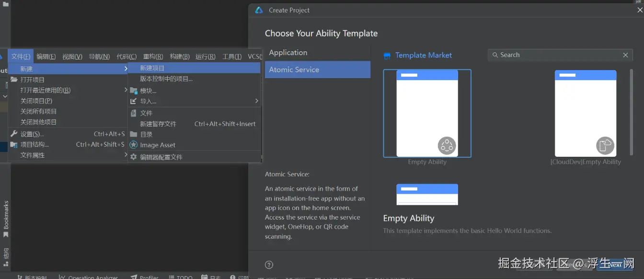Select the Application template category
The width and height of the screenshot is (644, 279).
point(318,53)
